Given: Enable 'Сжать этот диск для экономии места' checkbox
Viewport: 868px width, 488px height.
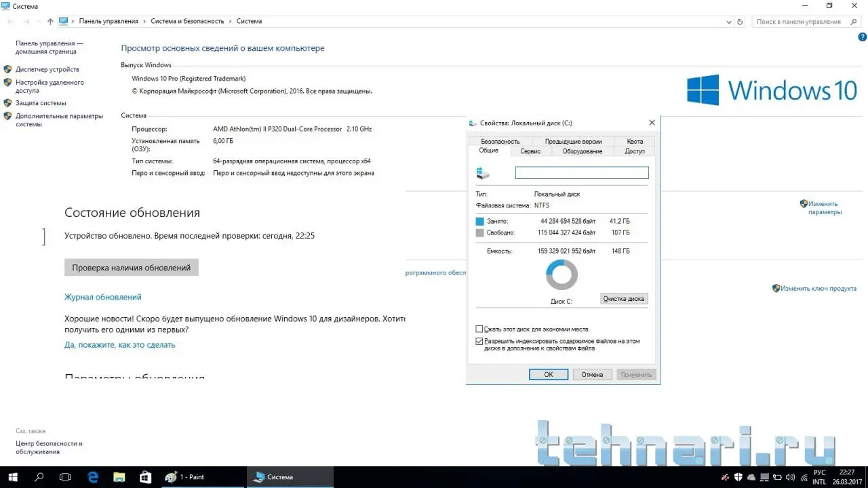Looking at the screenshot, I should [479, 329].
